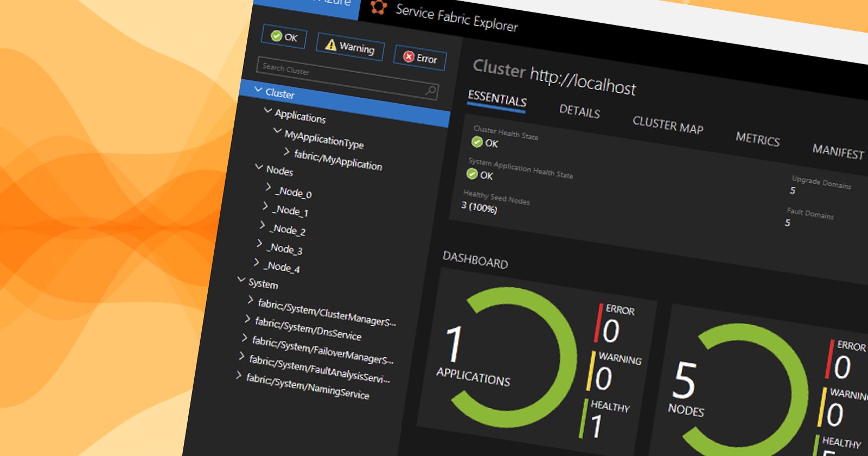Screen dimensions: 868x456
Task: Click the Cluster Health State OK icon
Action: point(477,142)
